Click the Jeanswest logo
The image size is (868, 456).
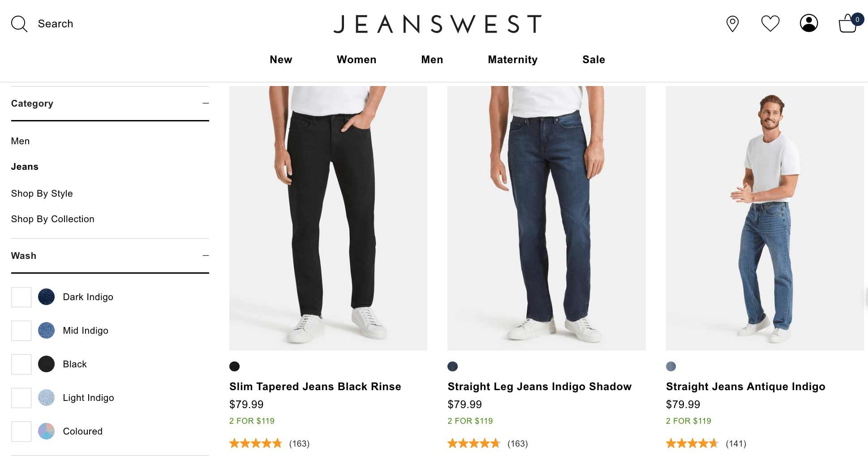[438, 24]
